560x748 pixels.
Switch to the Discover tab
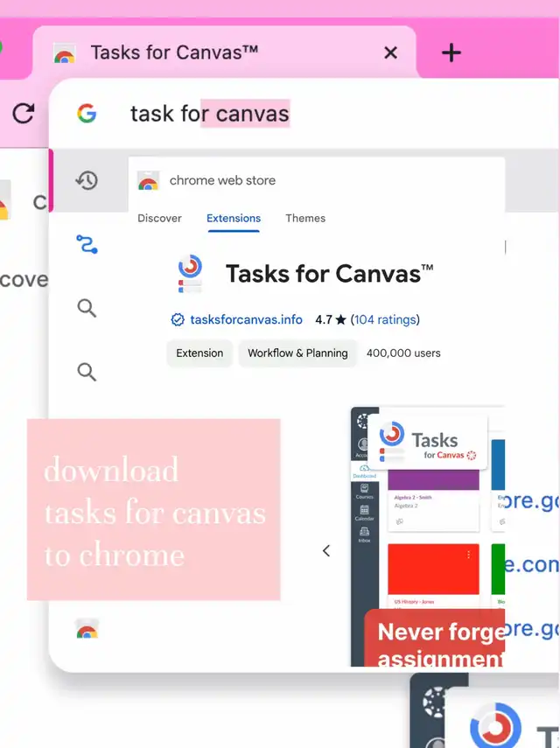(x=159, y=219)
